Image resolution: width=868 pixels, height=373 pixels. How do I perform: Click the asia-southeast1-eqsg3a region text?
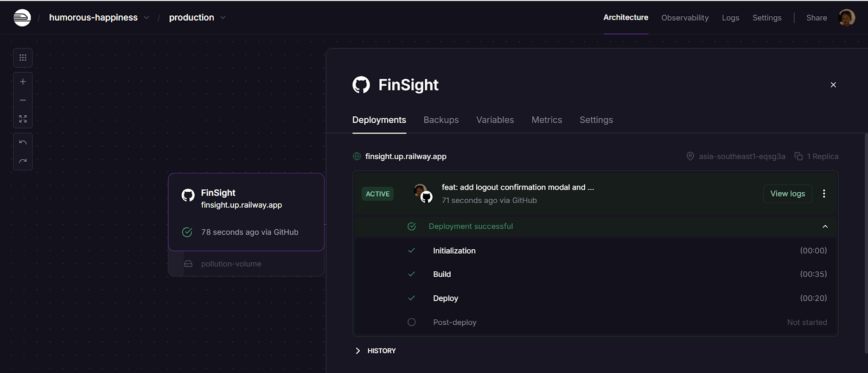(x=742, y=156)
